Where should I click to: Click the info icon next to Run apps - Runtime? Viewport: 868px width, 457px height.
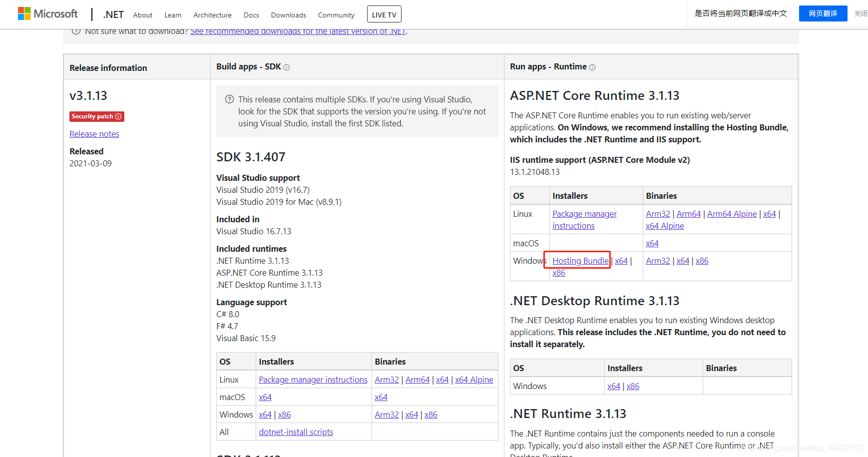point(592,67)
